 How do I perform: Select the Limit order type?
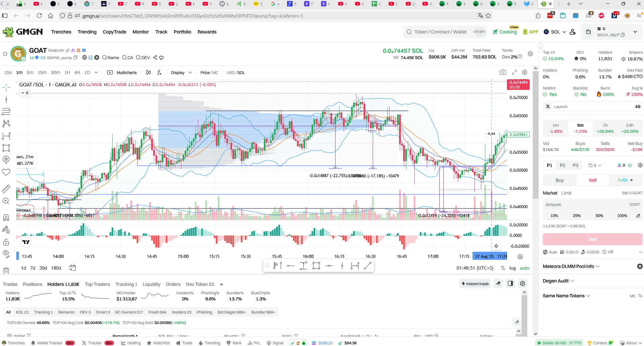[x=566, y=193]
